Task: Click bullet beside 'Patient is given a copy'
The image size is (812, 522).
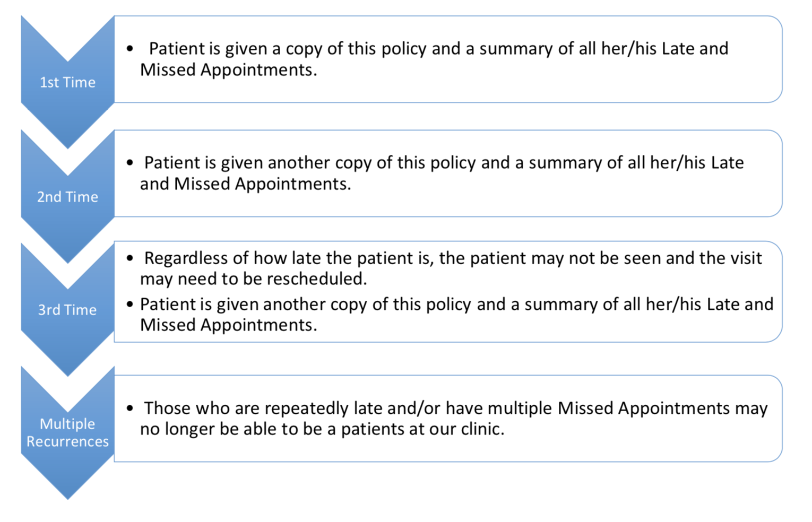Action: pos(130,49)
